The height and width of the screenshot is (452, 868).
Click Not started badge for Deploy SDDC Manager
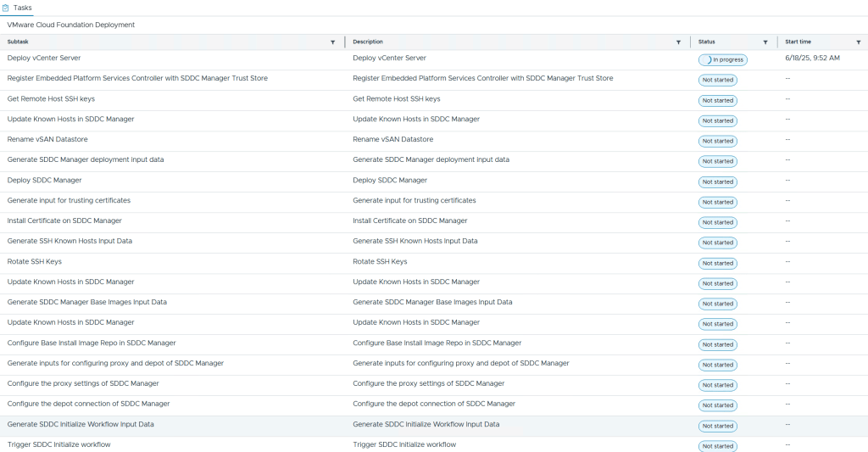point(717,181)
